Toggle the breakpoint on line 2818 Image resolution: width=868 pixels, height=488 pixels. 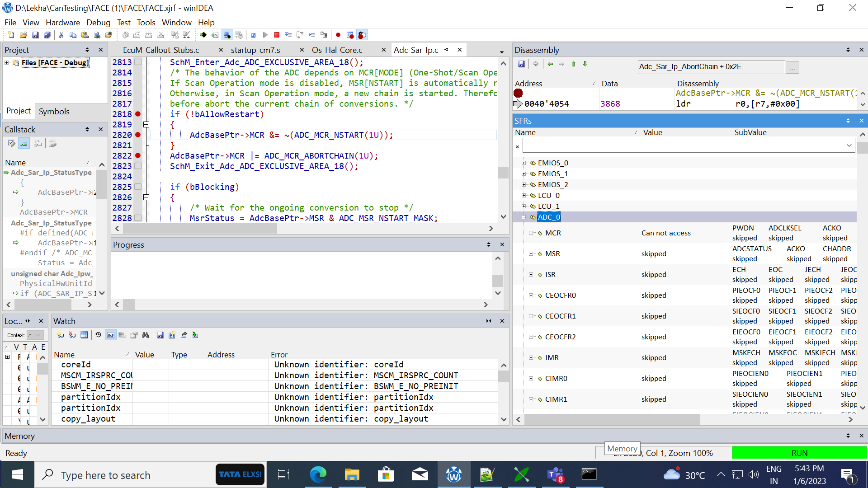(x=138, y=114)
